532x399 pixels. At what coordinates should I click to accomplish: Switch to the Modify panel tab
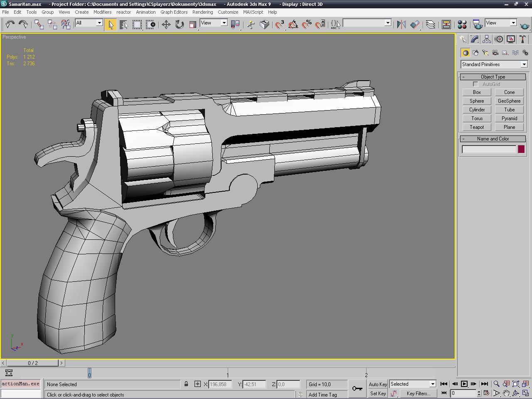point(475,39)
